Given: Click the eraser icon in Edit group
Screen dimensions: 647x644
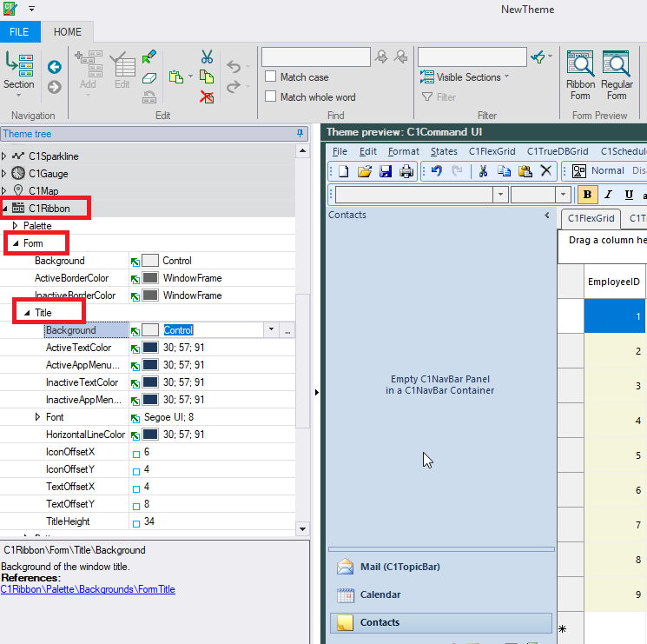Looking at the screenshot, I should (149, 77).
